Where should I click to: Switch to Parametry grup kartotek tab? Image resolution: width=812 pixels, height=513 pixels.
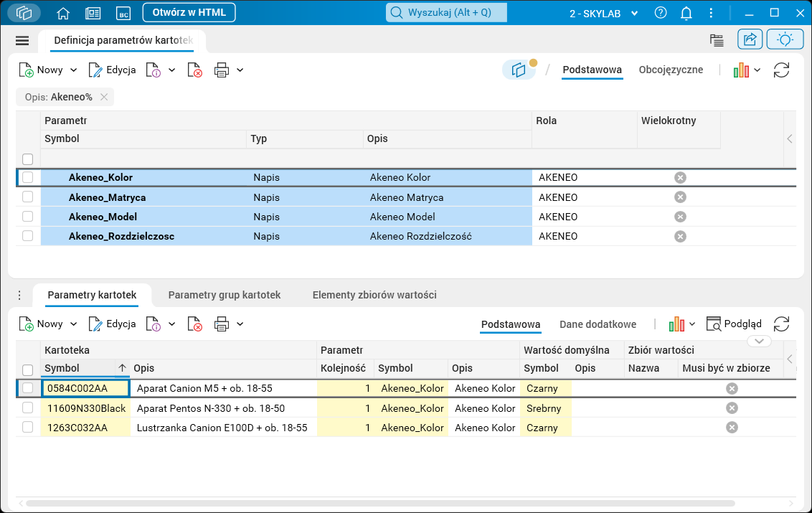coord(224,295)
